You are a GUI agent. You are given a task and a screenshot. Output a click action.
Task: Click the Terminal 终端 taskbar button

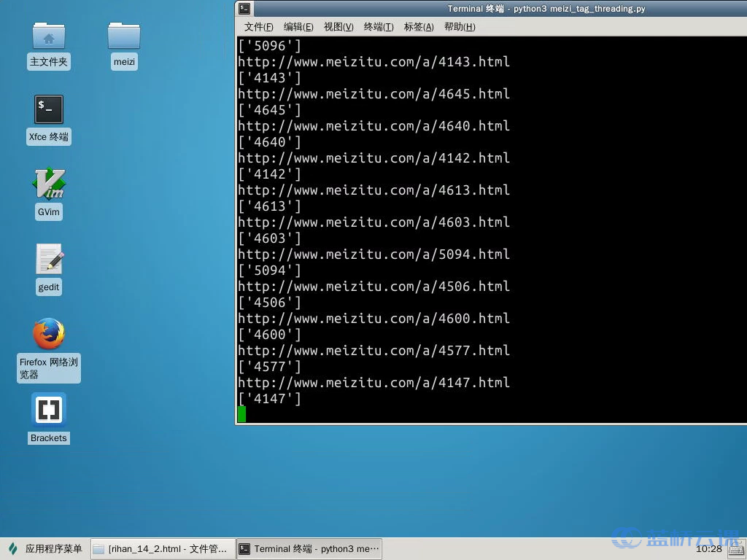(x=309, y=549)
